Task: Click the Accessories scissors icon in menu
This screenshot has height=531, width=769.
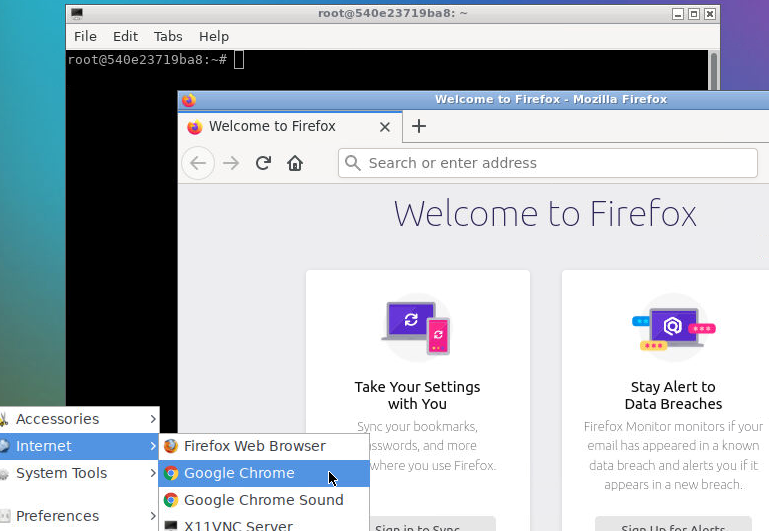Action: [x=4, y=419]
